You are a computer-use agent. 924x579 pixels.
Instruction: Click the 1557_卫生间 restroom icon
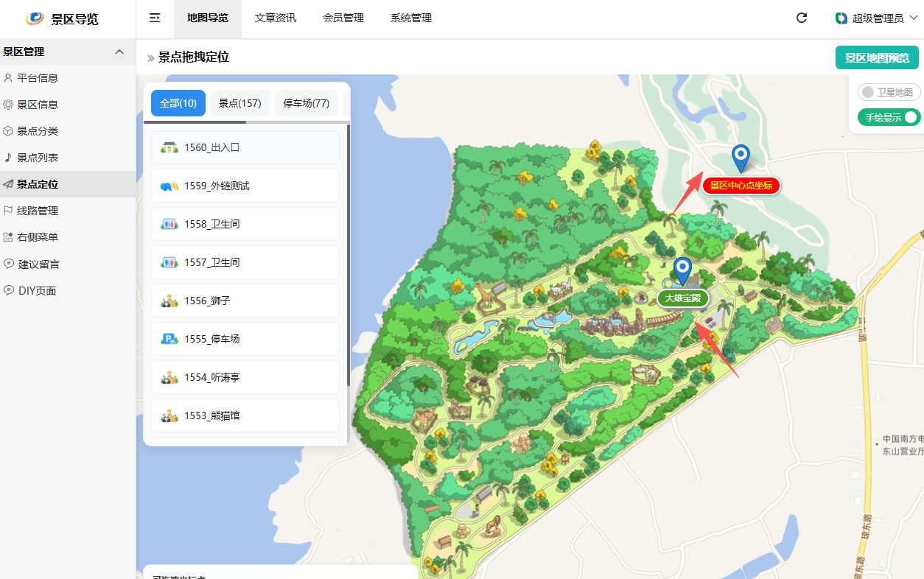coord(169,262)
